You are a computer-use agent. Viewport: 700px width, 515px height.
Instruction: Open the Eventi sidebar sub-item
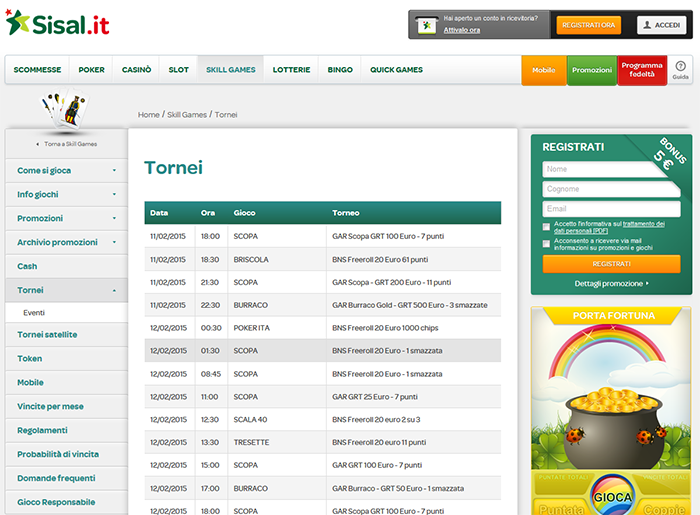[x=66, y=313]
